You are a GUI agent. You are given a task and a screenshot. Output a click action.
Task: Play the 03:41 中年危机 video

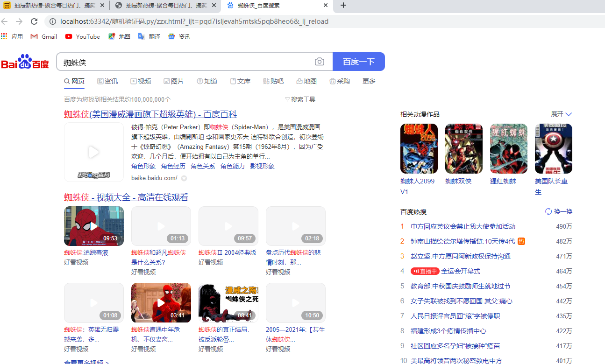(161, 302)
